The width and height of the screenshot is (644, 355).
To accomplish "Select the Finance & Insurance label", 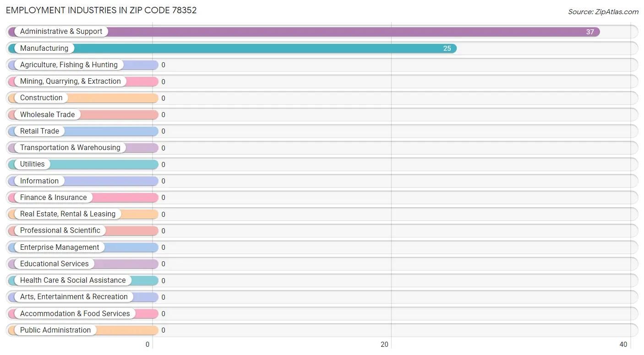I will click(53, 197).
